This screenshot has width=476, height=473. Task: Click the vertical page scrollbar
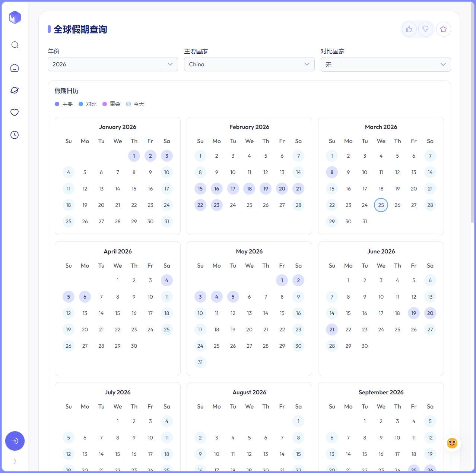472,112
